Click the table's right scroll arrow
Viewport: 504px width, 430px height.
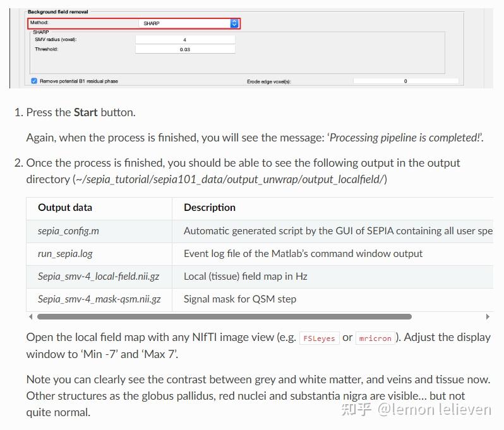[x=487, y=316]
